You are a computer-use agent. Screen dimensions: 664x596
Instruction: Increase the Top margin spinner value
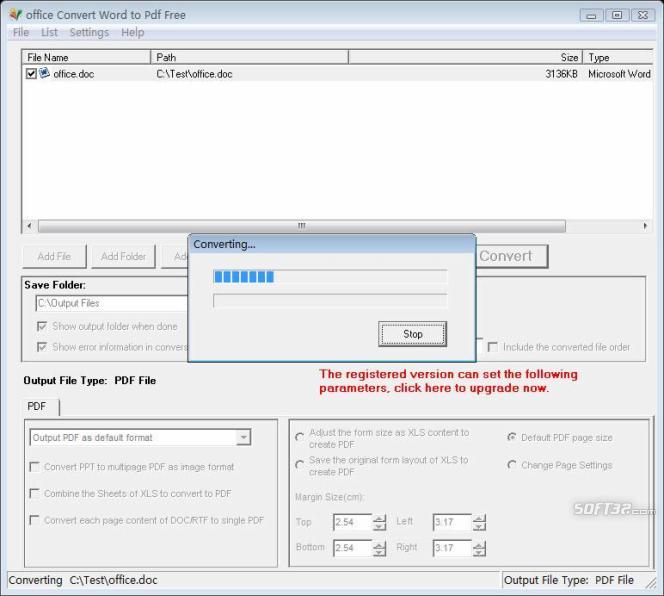pyautogui.click(x=379, y=518)
